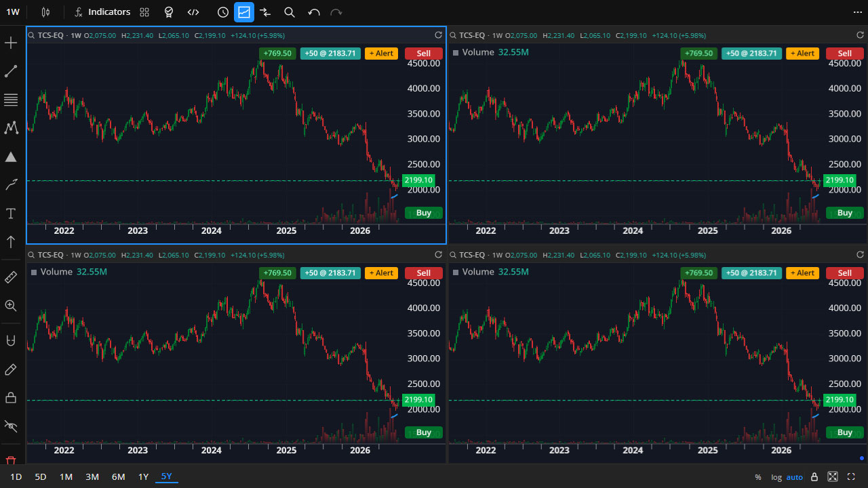Select the up arrow marker tool

pyautogui.click(x=11, y=241)
